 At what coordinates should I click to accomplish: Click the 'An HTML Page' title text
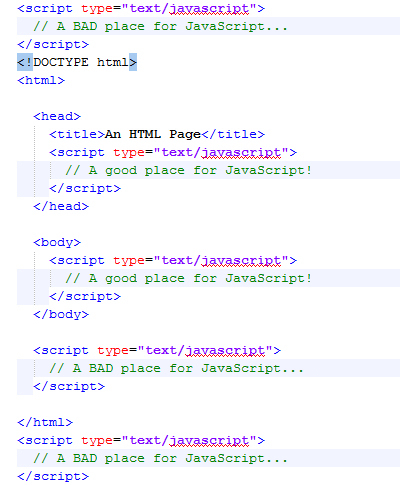coord(153,134)
